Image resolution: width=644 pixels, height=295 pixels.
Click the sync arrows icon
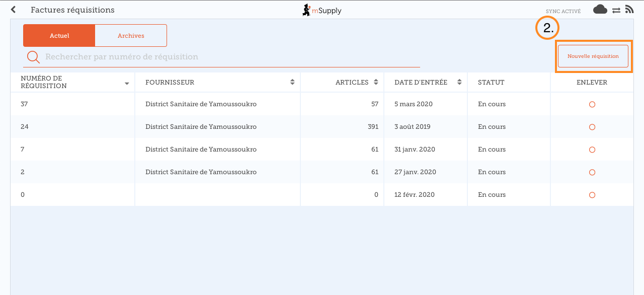pyautogui.click(x=616, y=10)
